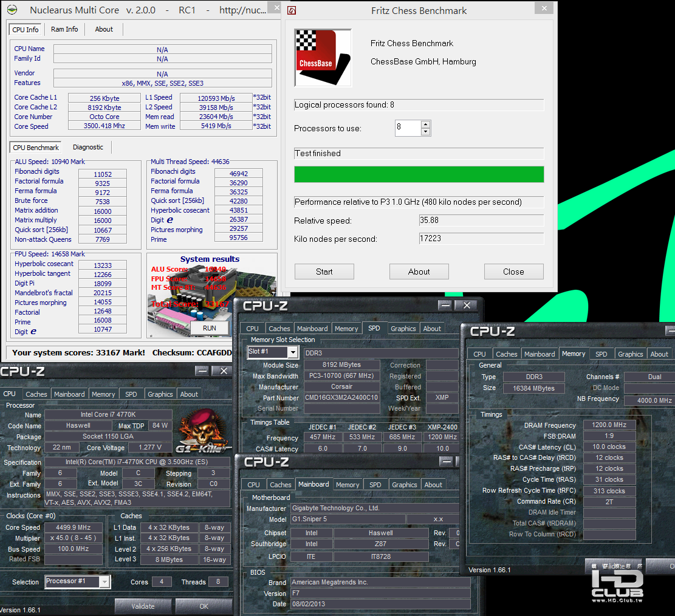Open SPD tab in CPU-Z Memory window
675x616 pixels.
(601, 354)
